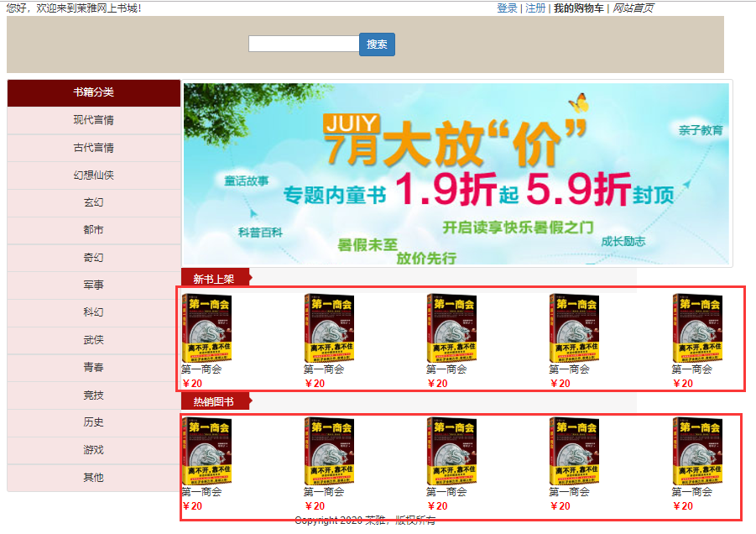Click the 登录 login link
Viewport: 756px width, 534px height.
507,8
